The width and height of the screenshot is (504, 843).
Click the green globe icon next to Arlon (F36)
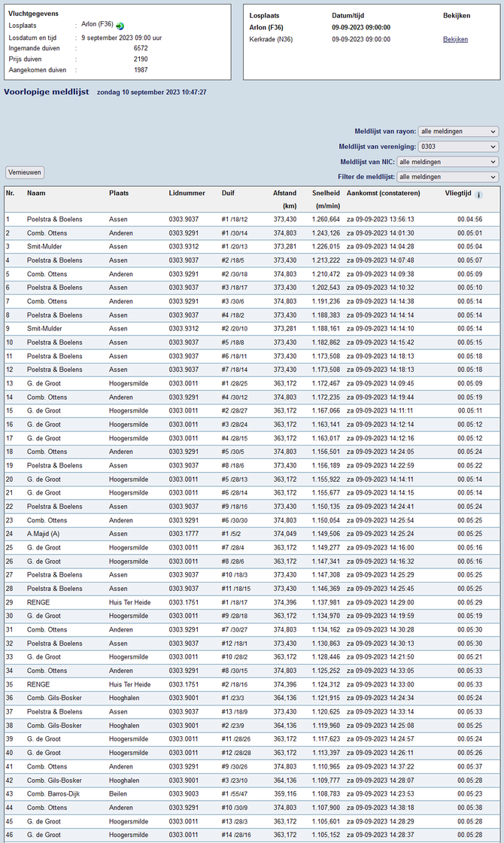tap(120, 26)
